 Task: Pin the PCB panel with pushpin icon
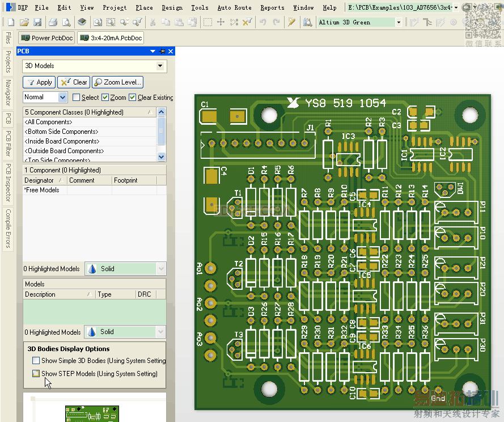[162, 51]
